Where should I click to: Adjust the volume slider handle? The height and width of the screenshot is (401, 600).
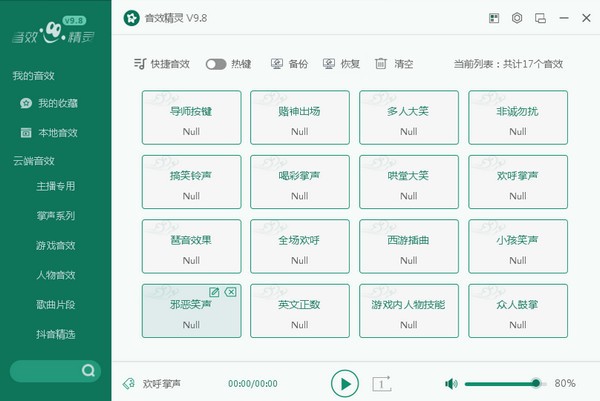tap(536, 383)
